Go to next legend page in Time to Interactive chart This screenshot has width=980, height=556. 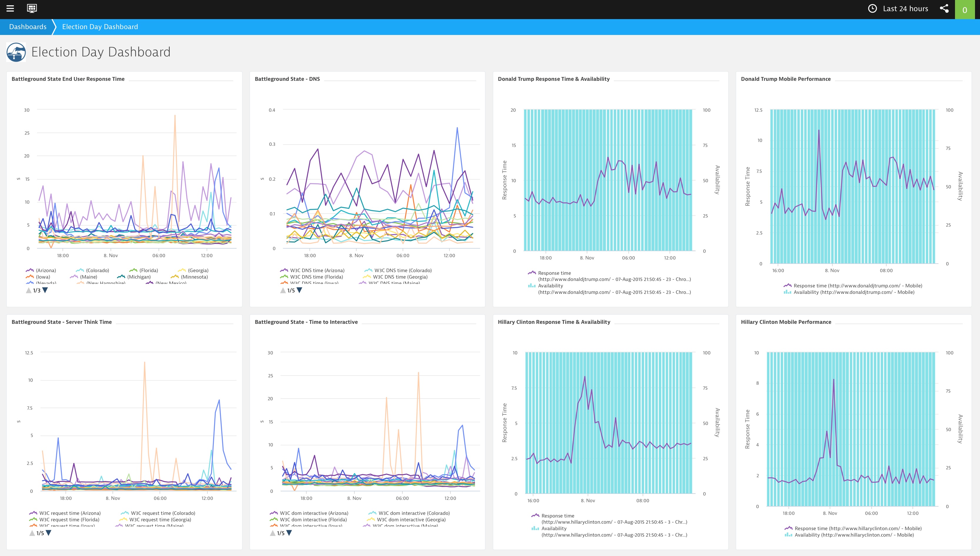coord(289,533)
